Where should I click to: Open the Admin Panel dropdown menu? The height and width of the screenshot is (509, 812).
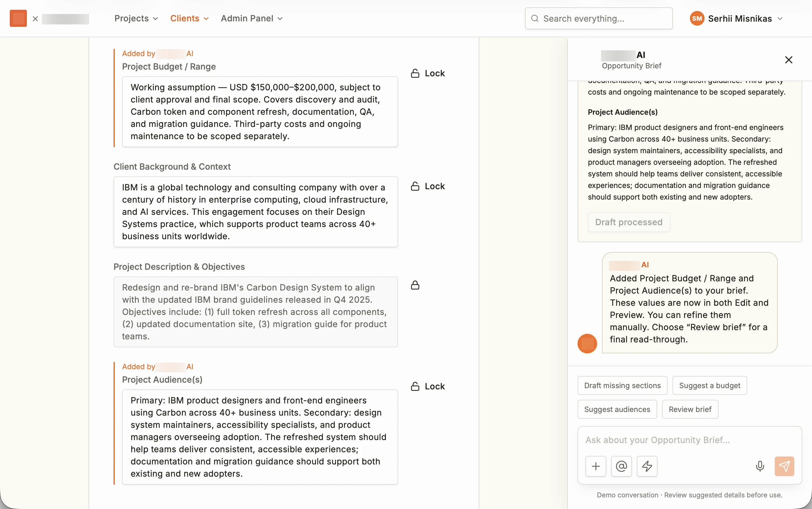coord(252,19)
